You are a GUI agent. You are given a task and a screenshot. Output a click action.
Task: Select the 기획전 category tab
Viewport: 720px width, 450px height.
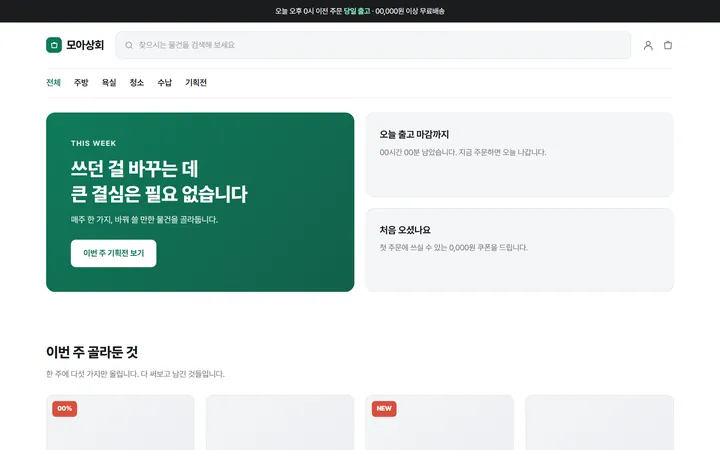pyautogui.click(x=196, y=83)
